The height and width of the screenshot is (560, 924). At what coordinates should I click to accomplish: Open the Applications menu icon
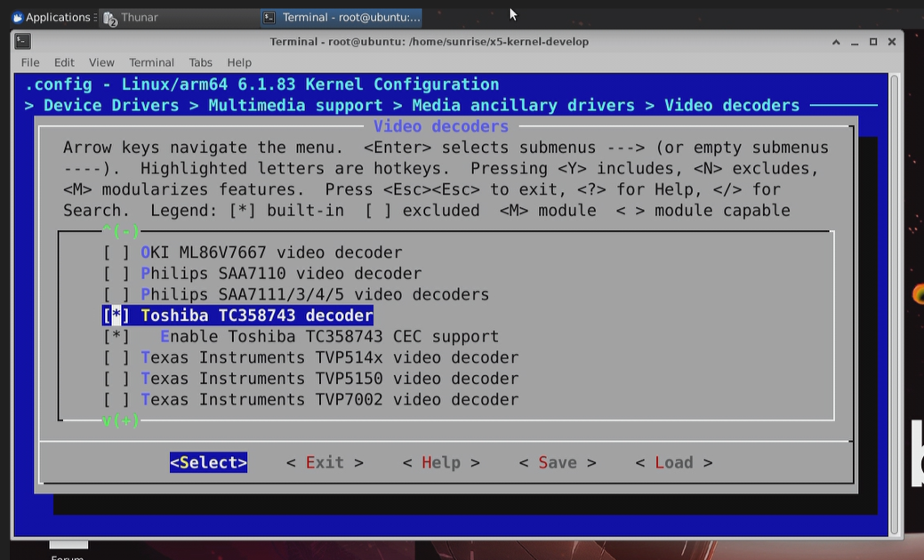coord(18,17)
